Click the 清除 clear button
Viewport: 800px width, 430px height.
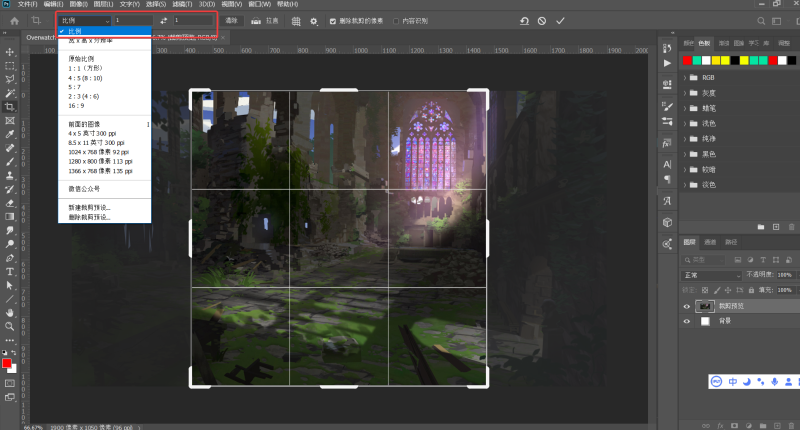232,21
